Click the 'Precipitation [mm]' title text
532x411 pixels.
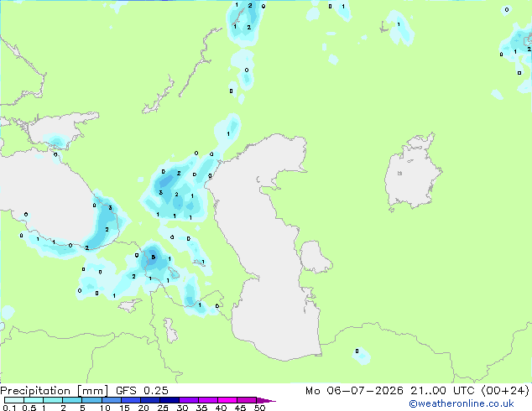(x=54, y=391)
